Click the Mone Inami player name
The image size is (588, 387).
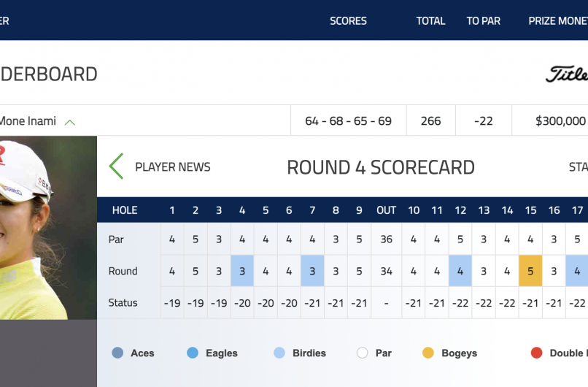coord(28,121)
